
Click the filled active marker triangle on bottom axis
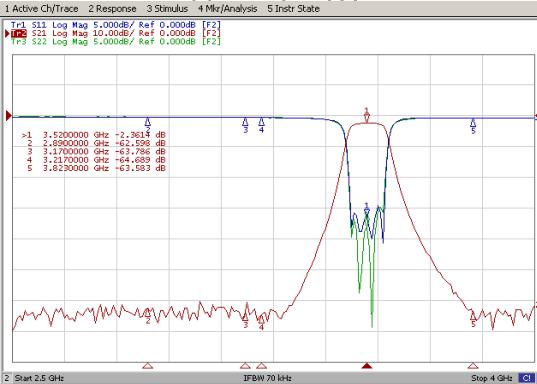click(x=367, y=366)
